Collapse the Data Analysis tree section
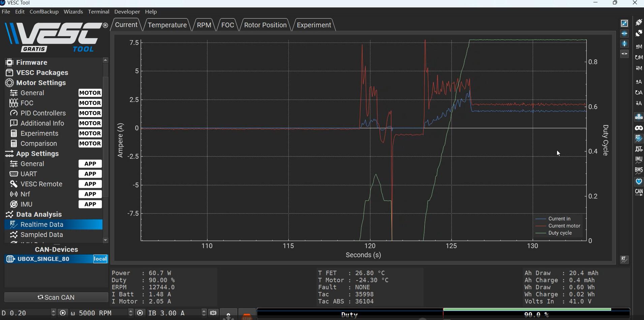The image size is (644, 320). pos(39,214)
